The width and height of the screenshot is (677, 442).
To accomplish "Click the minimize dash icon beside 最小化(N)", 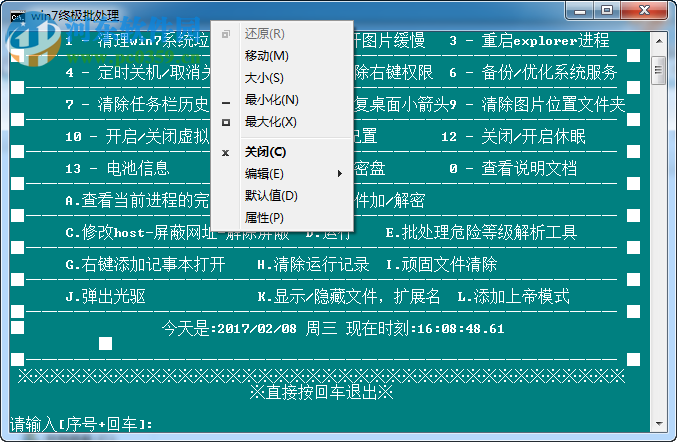I will (x=226, y=103).
